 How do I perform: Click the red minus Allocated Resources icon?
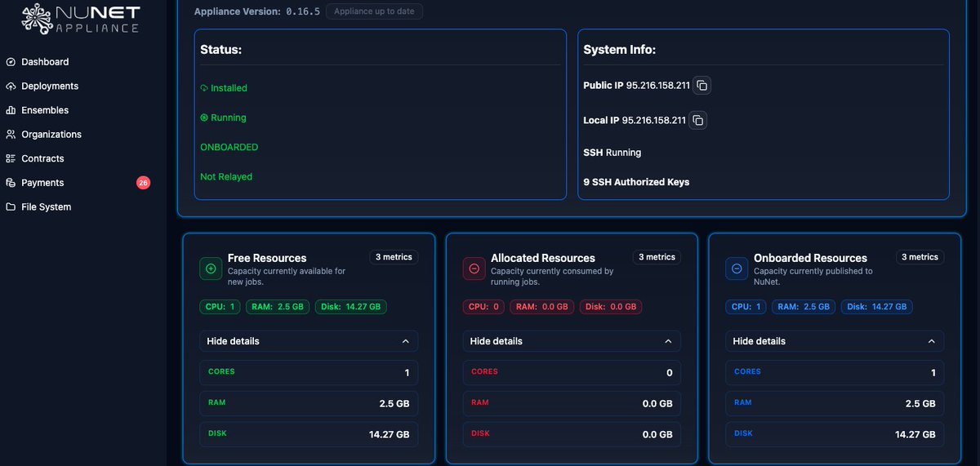[474, 269]
